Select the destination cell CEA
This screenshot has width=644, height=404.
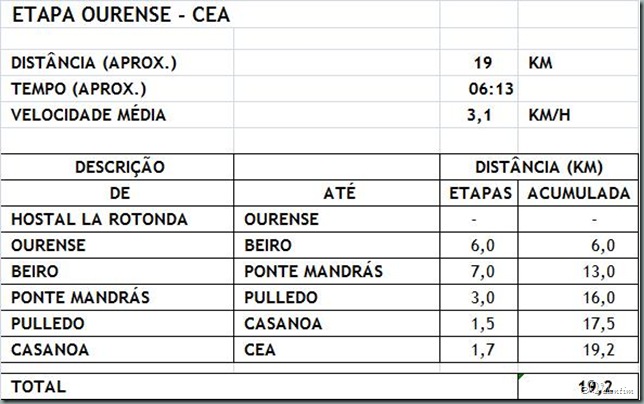[x=337, y=350]
